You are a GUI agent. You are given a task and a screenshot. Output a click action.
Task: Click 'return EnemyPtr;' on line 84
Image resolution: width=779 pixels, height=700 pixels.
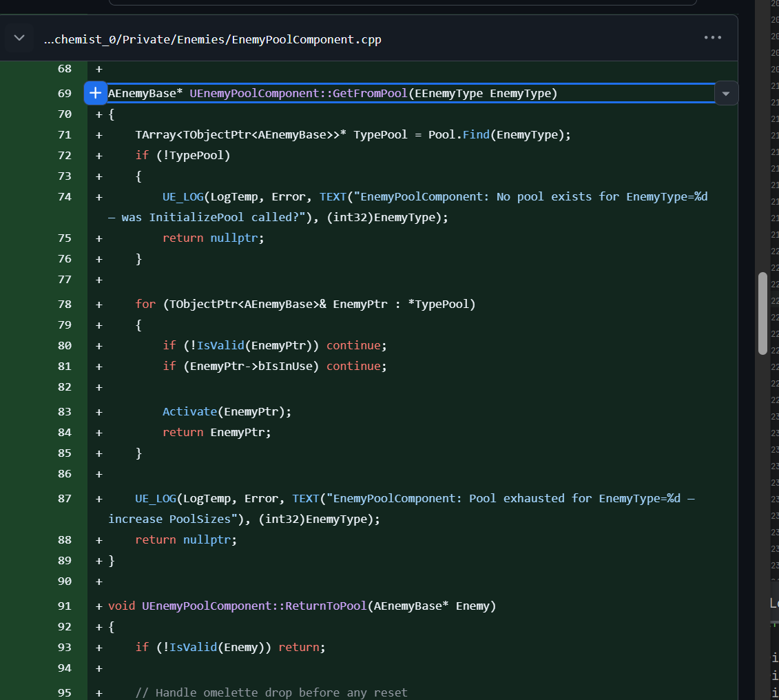216,432
